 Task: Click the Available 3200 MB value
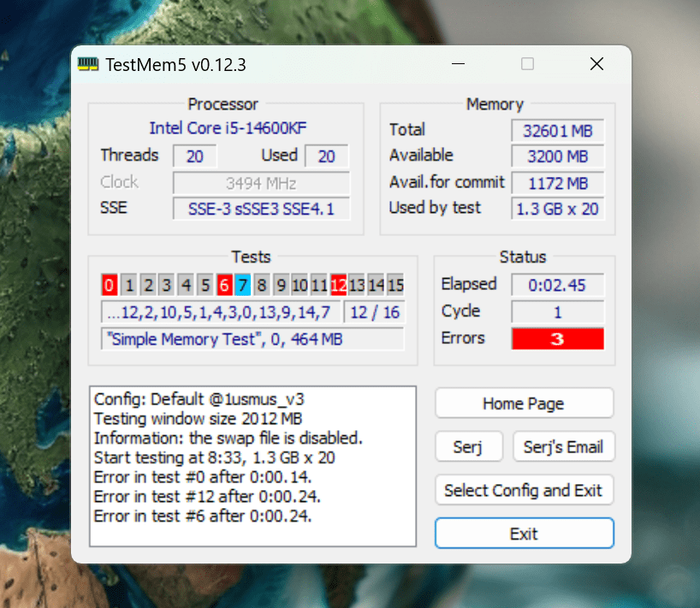[x=558, y=156]
